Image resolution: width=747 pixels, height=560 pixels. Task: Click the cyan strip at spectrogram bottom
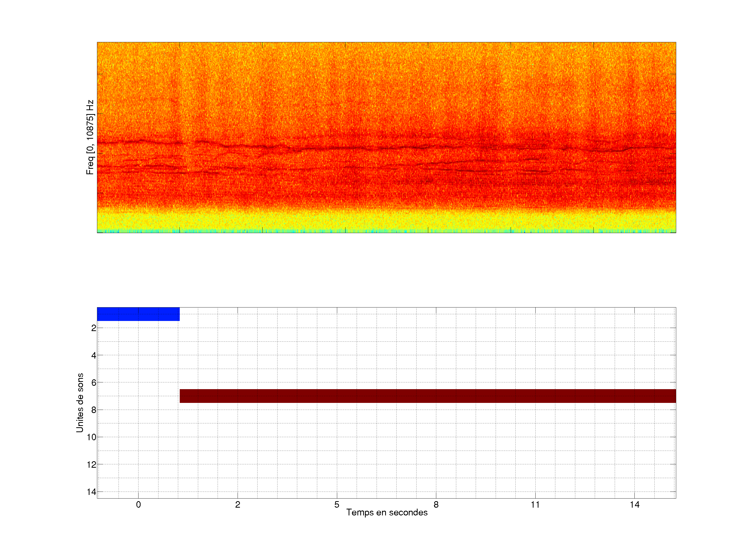tap(386, 232)
